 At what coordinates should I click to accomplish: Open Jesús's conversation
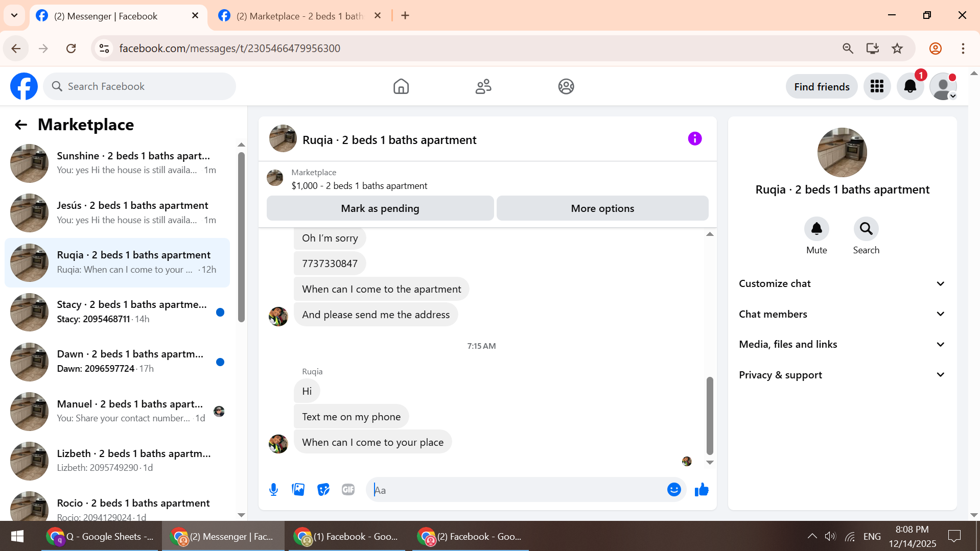coord(118,213)
